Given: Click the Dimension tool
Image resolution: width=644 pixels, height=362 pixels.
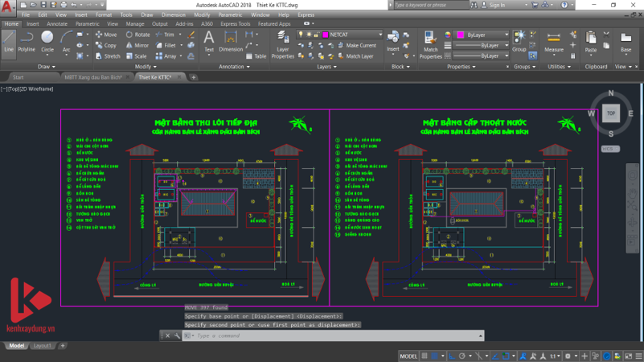Looking at the screenshot, I should pos(231,42).
